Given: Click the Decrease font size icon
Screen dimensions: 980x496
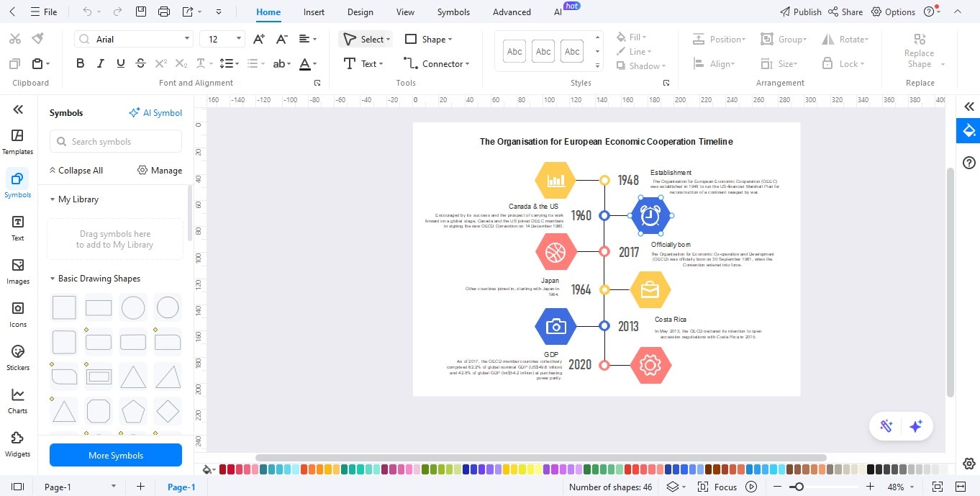Looking at the screenshot, I should tap(281, 39).
